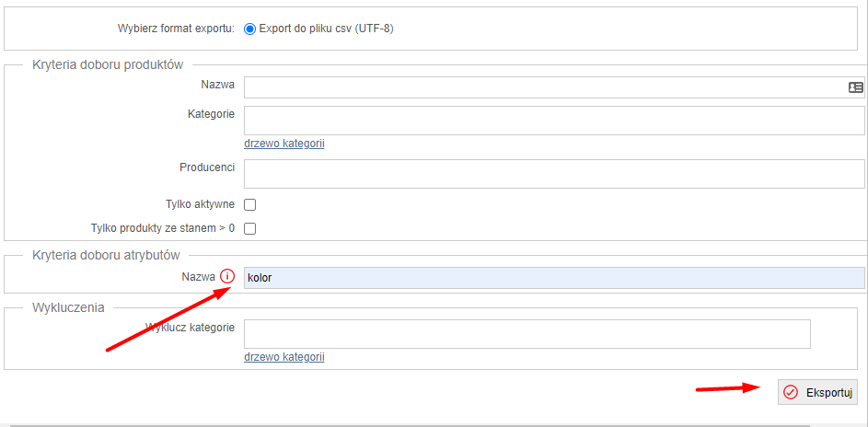Enable the Tylko aktywne checkbox
Image resolution: width=868 pixels, height=427 pixels.
pyautogui.click(x=250, y=204)
